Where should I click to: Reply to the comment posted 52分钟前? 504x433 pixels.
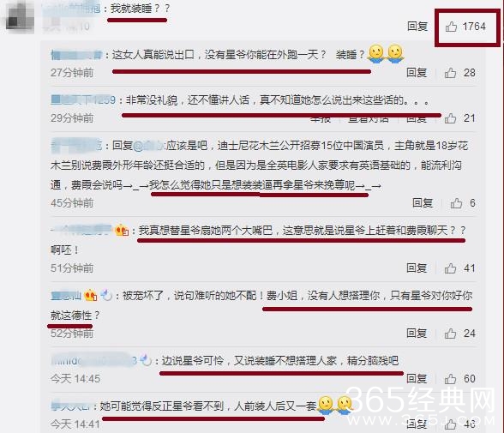pyautogui.click(x=417, y=333)
